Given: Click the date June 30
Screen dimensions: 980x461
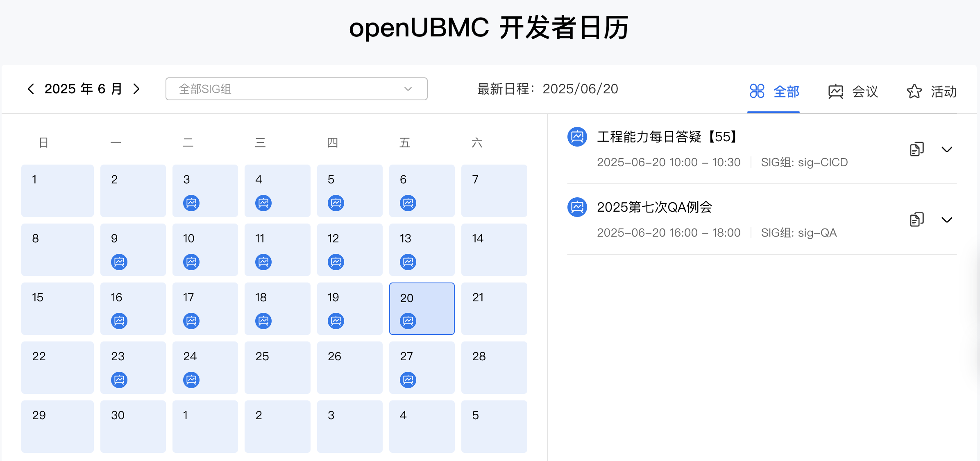Looking at the screenshot, I should pyautogui.click(x=133, y=427).
